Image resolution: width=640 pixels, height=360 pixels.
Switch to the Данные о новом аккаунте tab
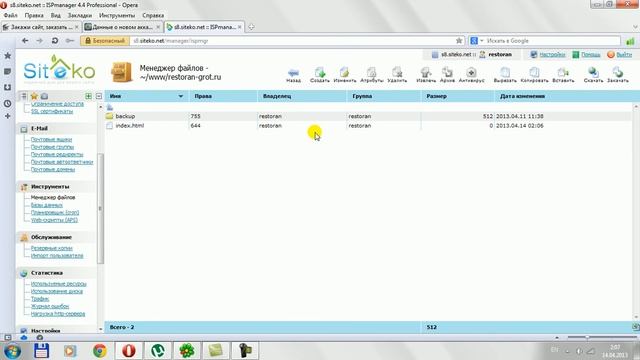pyautogui.click(x=122, y=27)
